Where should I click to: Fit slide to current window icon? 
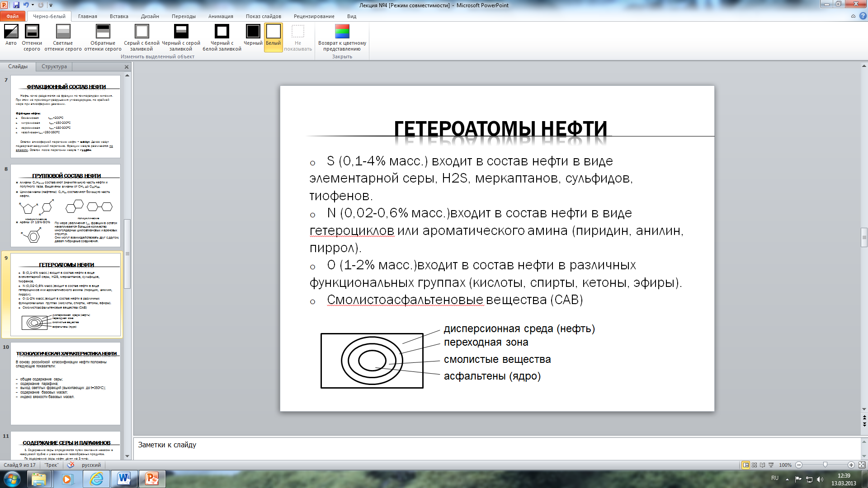(862, 465)
